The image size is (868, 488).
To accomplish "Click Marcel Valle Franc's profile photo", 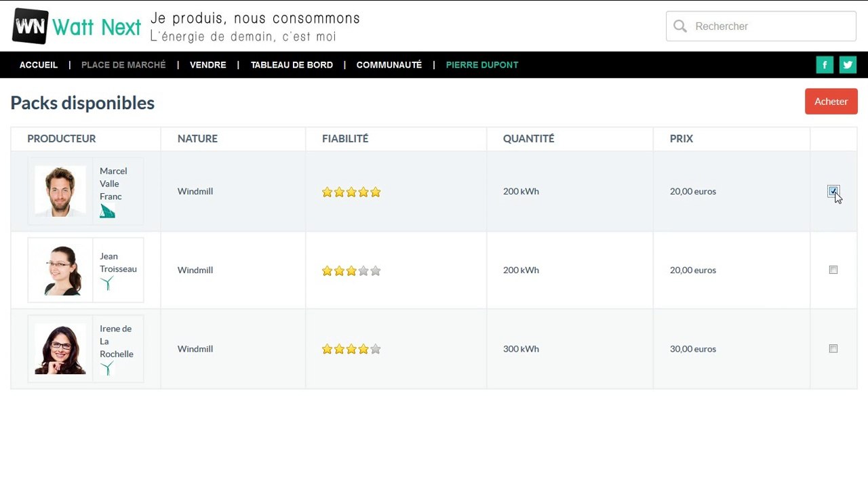I will 60,191.
